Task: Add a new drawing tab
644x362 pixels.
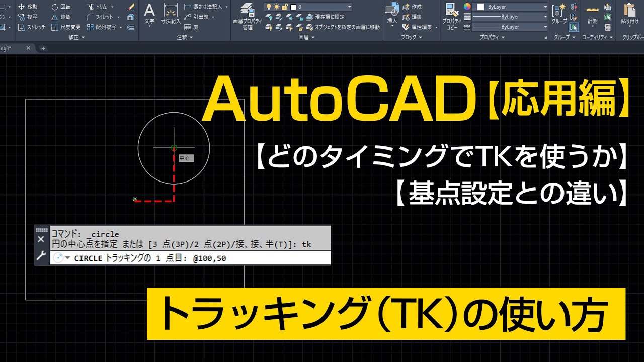Action: [x=43, y=48]
